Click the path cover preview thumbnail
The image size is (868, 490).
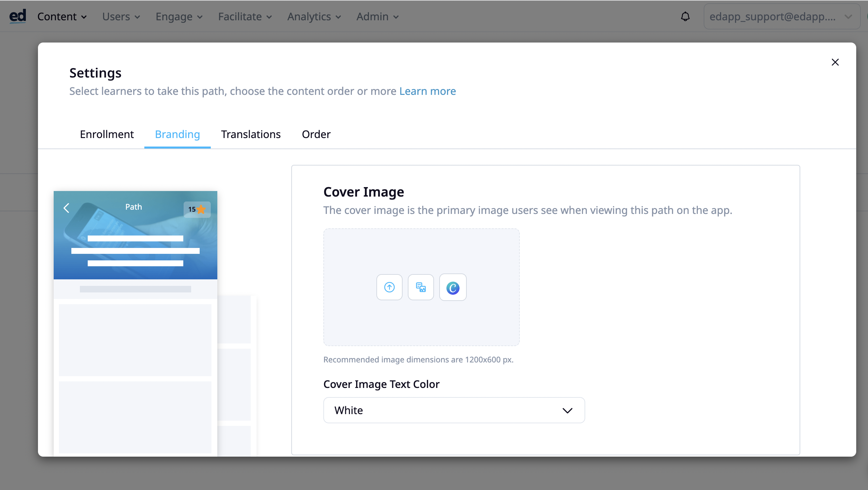pos(136,235)
